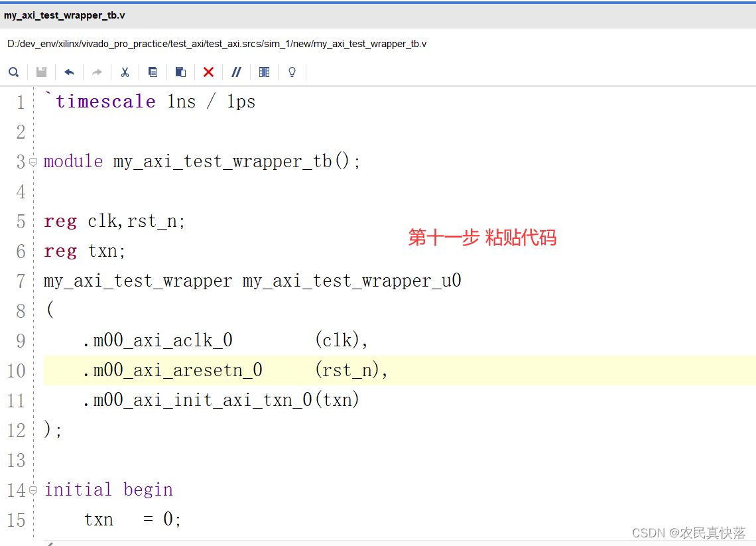756x546 pixels.
Task: Toggle line comments with the // icon
Action: pyautogui.click(x=236, y=72)
